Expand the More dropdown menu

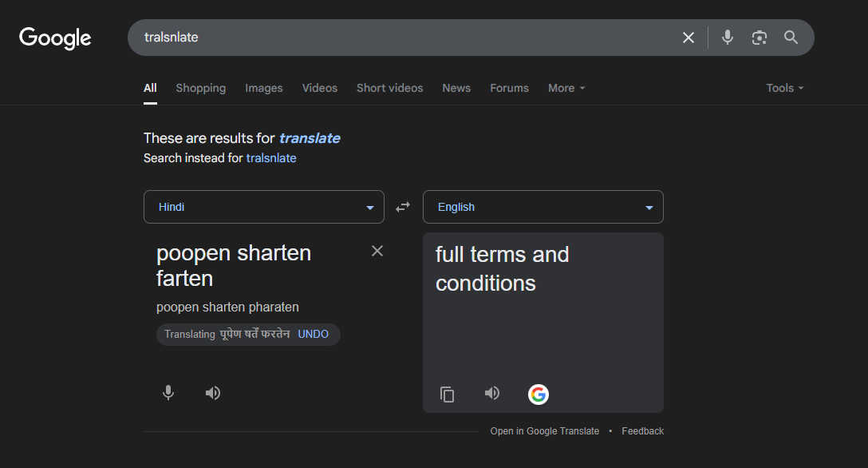click(566, 88)
